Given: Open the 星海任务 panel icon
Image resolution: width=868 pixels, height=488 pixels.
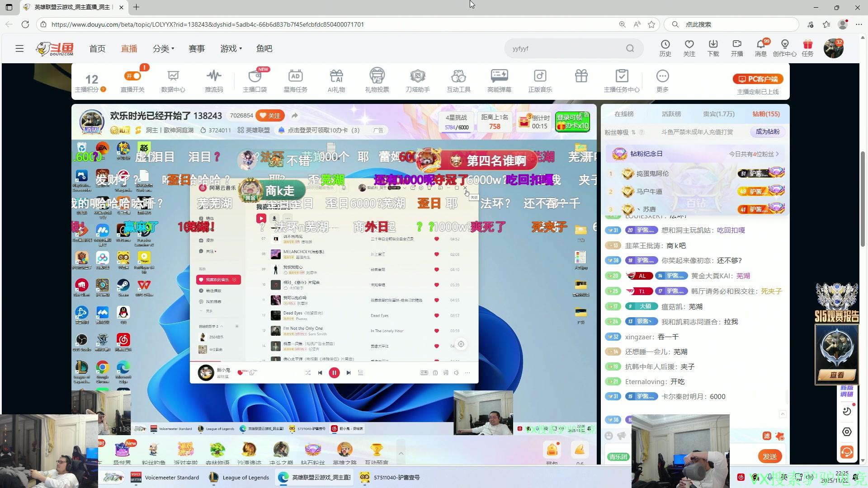Looking at the screenshot, I should click(x=295, y=80).
